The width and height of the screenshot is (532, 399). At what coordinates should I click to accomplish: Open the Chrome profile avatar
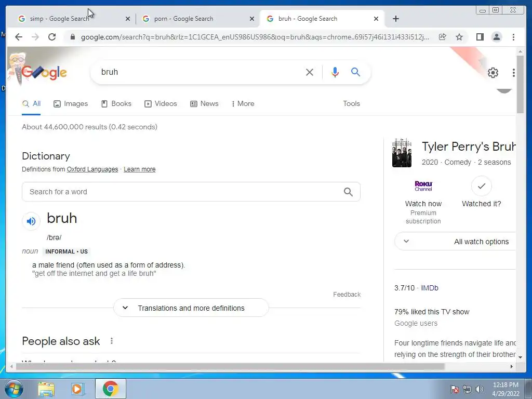pyautogui.click(x=496, y=37)
